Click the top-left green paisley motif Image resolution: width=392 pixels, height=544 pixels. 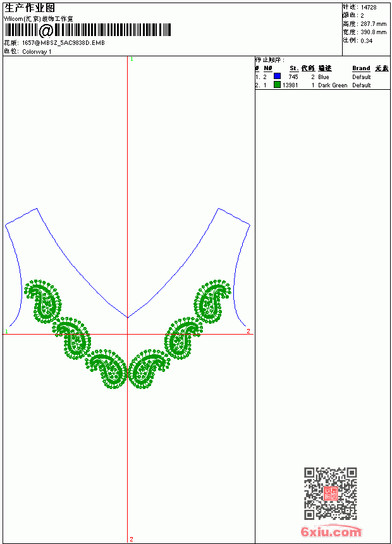[42, 301]
